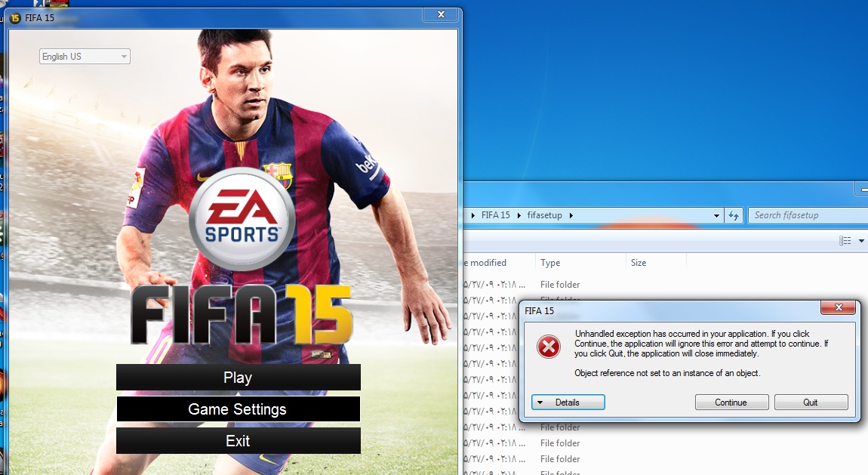Open Game Settings in the launcher
The width and height of the screenshot is (868, 475).
click(238, 409)
